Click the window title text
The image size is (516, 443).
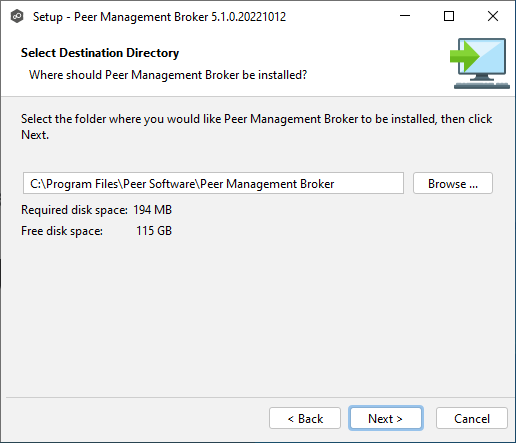[x=159, y=17]
